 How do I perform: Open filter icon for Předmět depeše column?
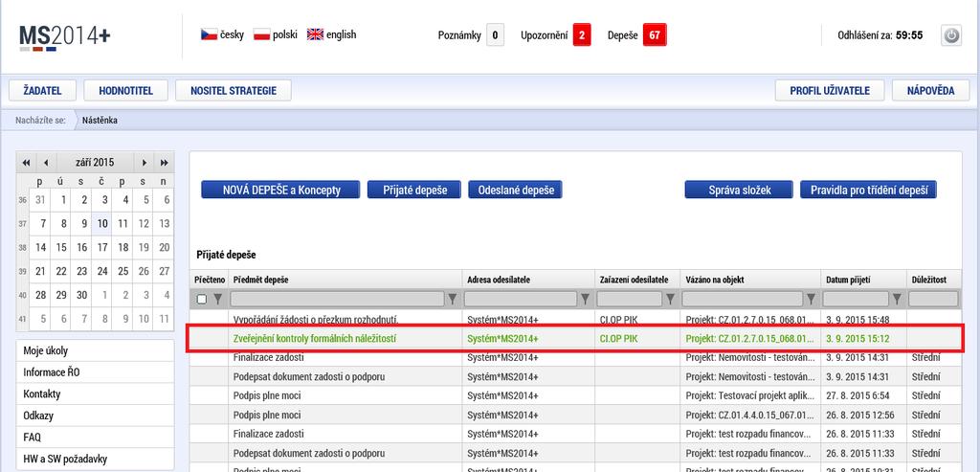click(x=453, y=300)
